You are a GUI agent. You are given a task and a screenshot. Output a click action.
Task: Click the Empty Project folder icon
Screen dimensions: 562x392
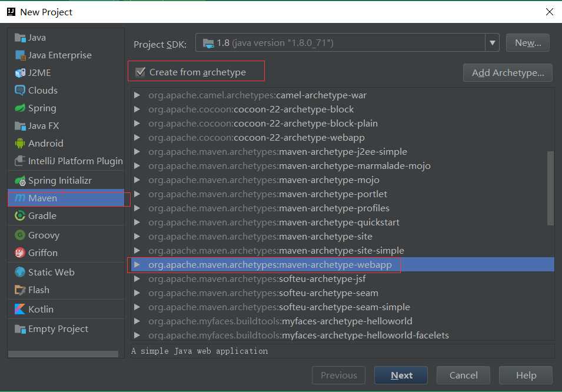(20, 329)
